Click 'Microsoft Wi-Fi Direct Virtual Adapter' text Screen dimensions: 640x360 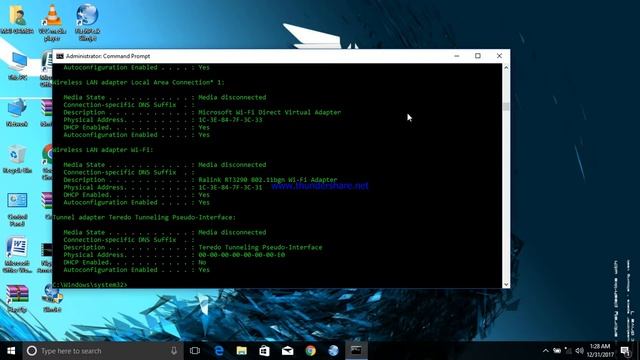click(270, 112)
